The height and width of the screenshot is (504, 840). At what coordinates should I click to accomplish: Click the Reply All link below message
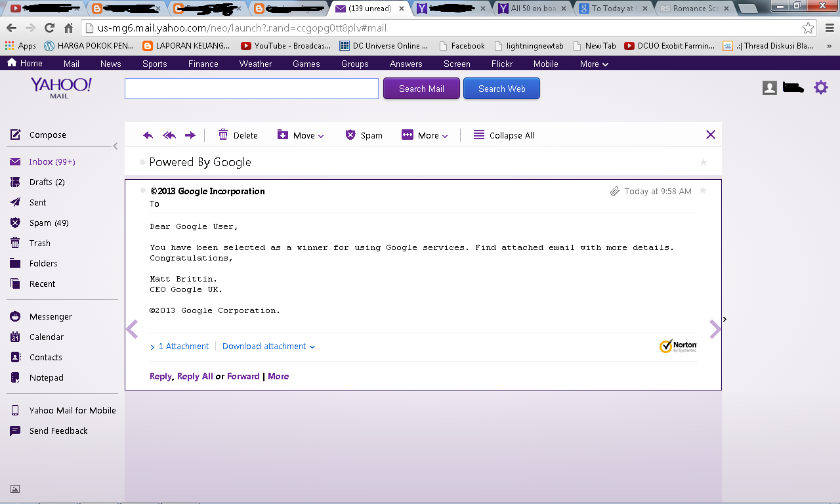[x=195, y=376]
